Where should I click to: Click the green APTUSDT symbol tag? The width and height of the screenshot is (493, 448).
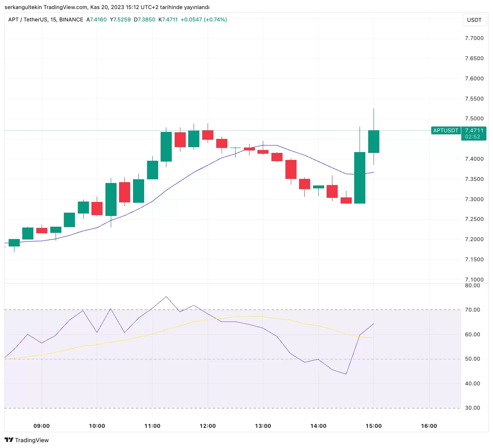coord(445,131)
